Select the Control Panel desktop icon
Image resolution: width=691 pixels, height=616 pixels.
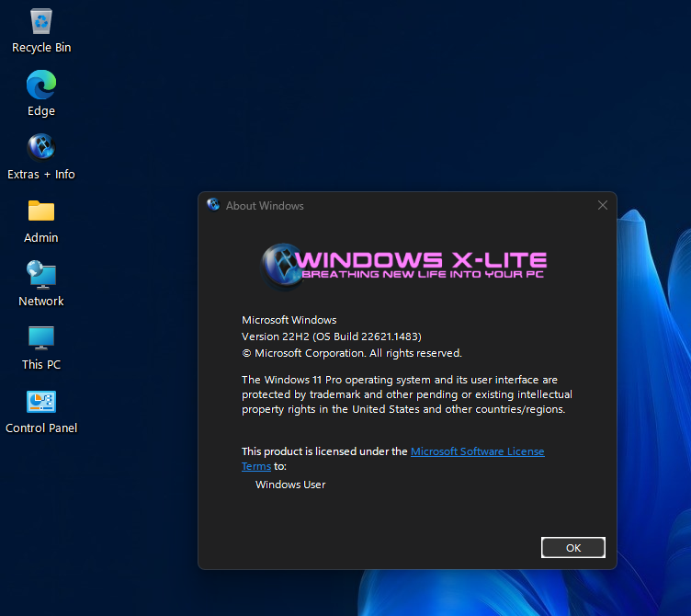tap(41, 402)
